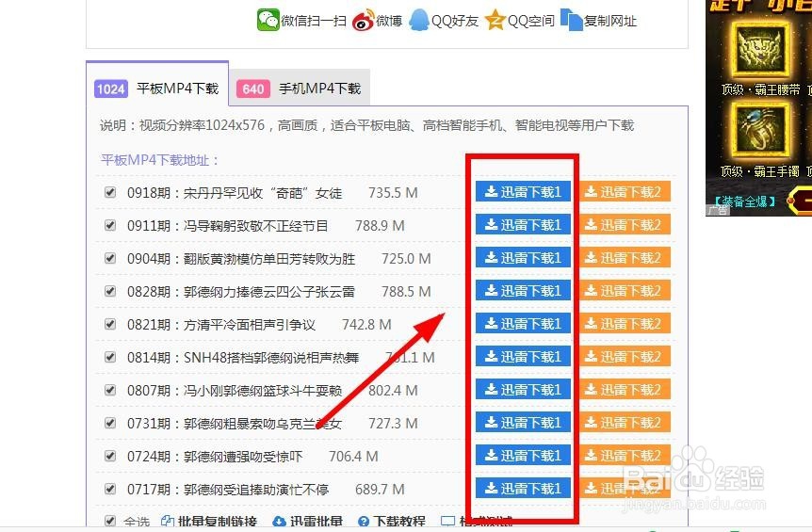Screen dimensions: 812x532
Task: Click 迅雷下载1 for the 0717期 row
Action: tap(523, 488)
